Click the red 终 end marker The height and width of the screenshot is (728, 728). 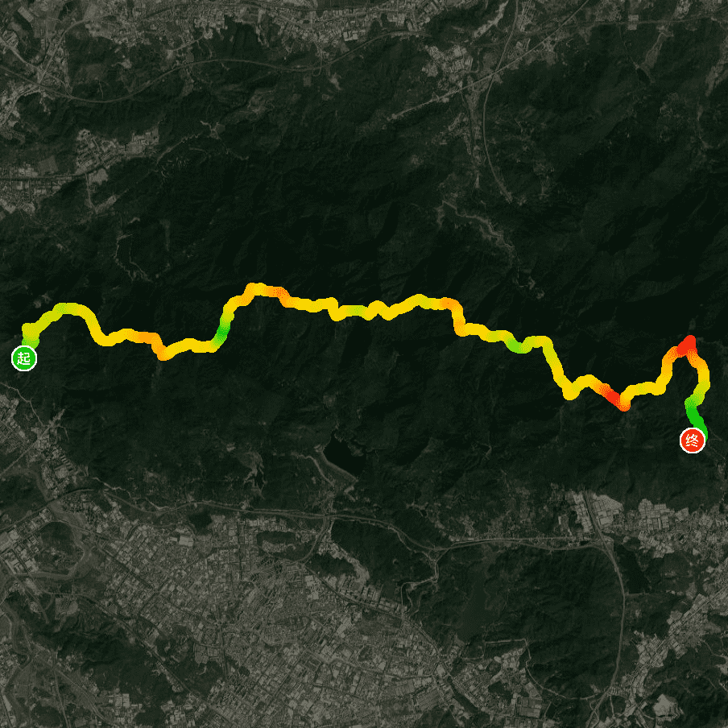click(693, 441)
